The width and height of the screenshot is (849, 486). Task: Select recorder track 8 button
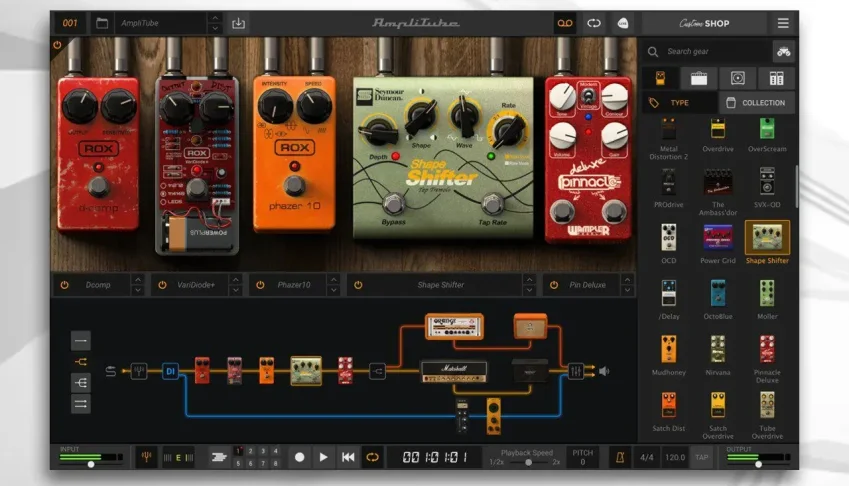(x=276, y=464)
